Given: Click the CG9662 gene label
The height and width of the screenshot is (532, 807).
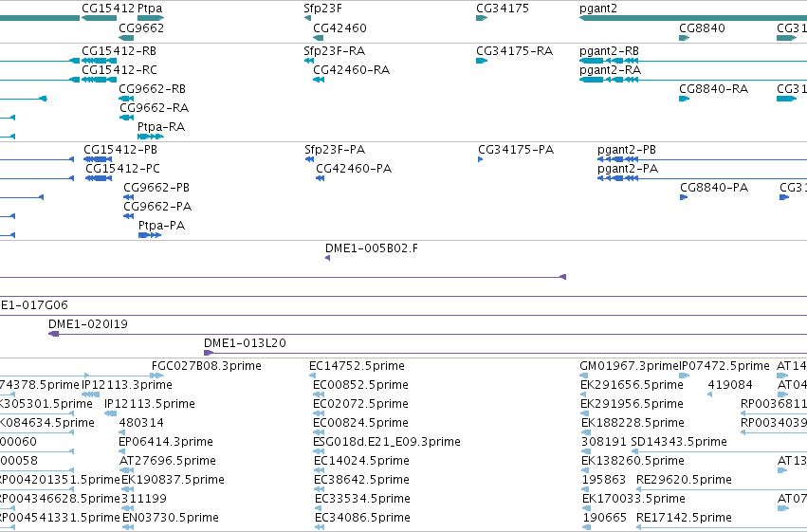Looking at the screenshot, I should click(141, 28).
